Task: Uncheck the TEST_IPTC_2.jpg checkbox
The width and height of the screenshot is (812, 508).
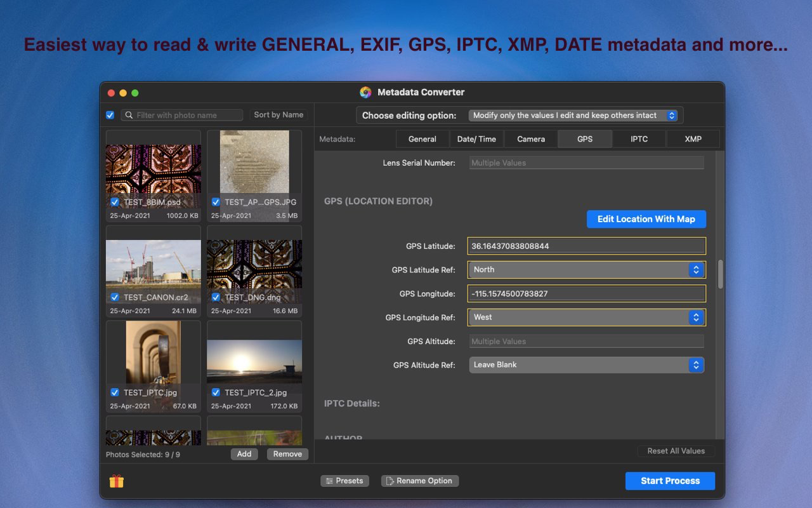Action: click(216, 392)
